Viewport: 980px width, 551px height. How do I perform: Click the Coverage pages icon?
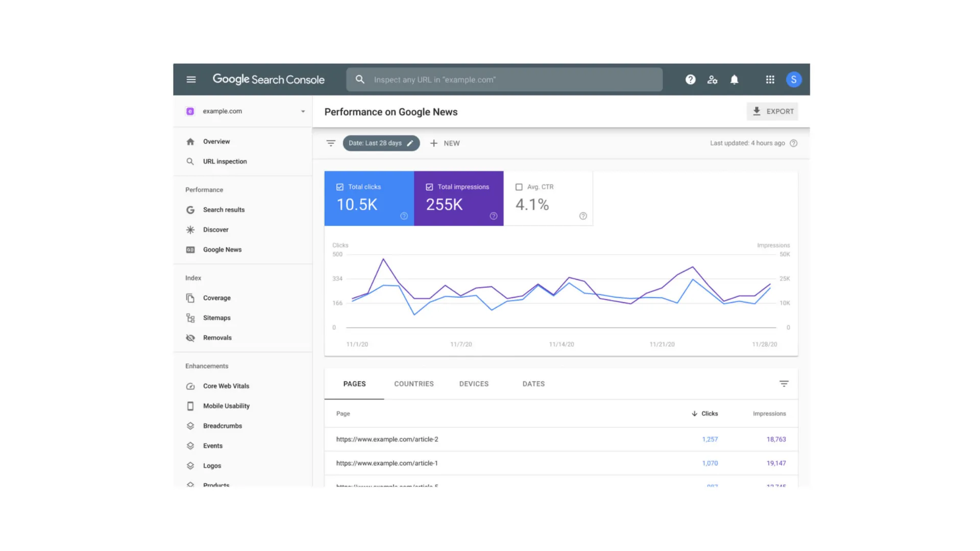190,298
